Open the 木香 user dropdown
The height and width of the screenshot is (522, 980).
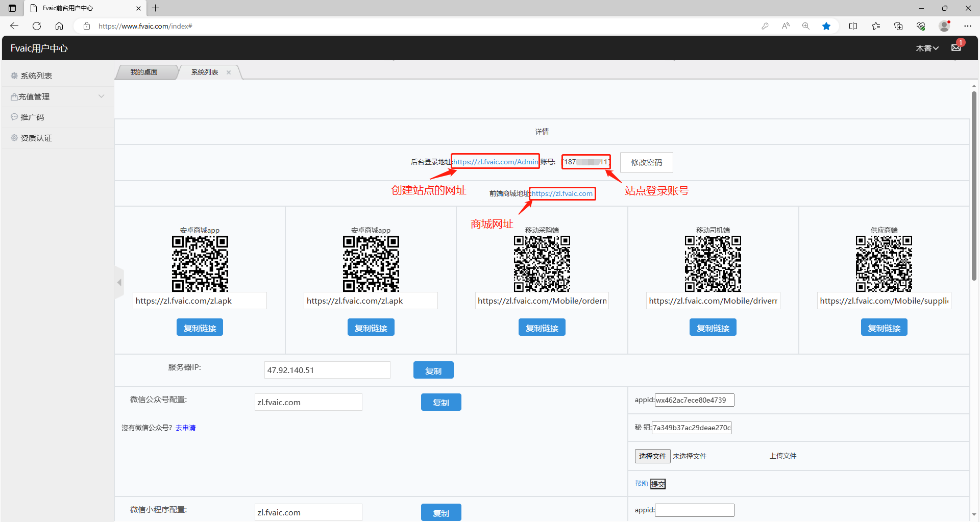927,48
